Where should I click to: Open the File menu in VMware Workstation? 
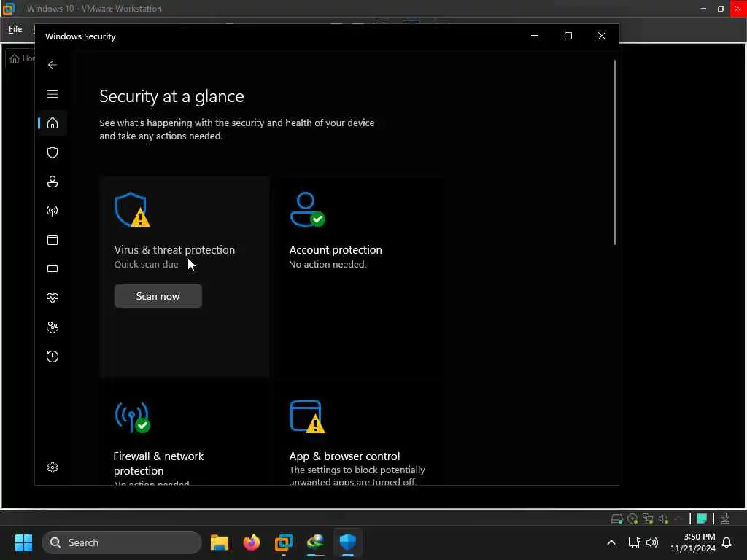pos(15,29)
